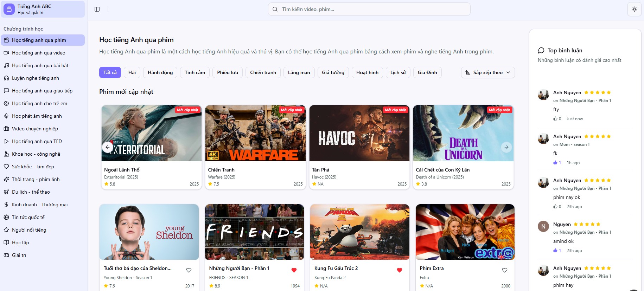The width and height of the screenshot is (644, 291).
Task: Open the Havoc movie poster
Action: [359, 133]
